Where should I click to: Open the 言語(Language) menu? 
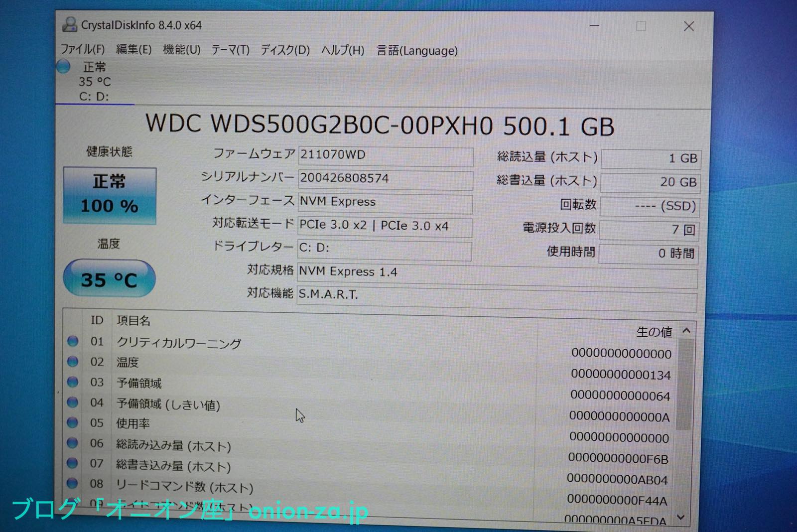417,51
